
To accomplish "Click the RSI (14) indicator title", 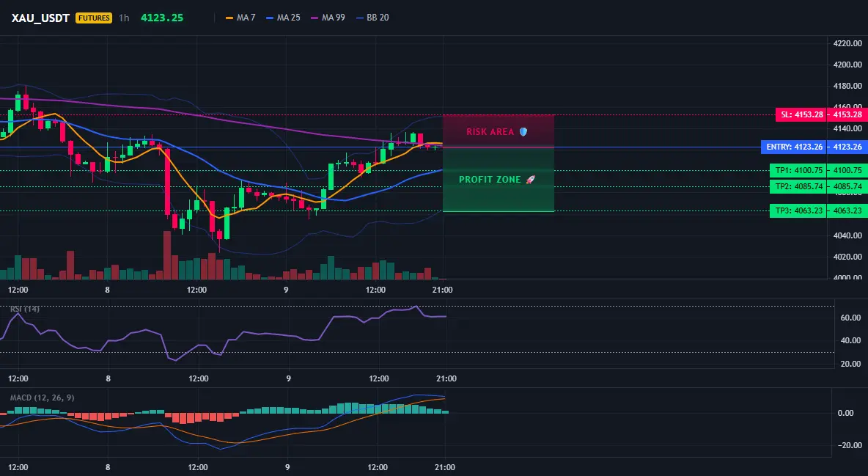I will (x=25, y=309).
